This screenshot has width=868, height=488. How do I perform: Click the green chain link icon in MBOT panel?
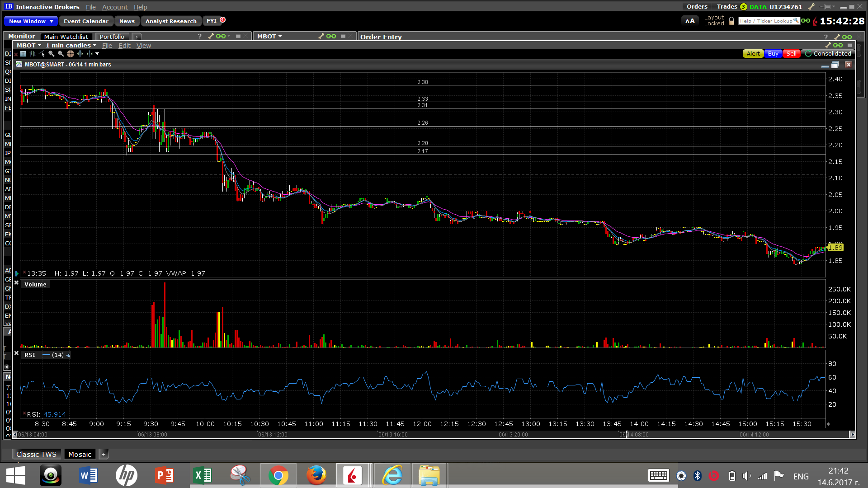pyautogui.click(x=331, y=36)
